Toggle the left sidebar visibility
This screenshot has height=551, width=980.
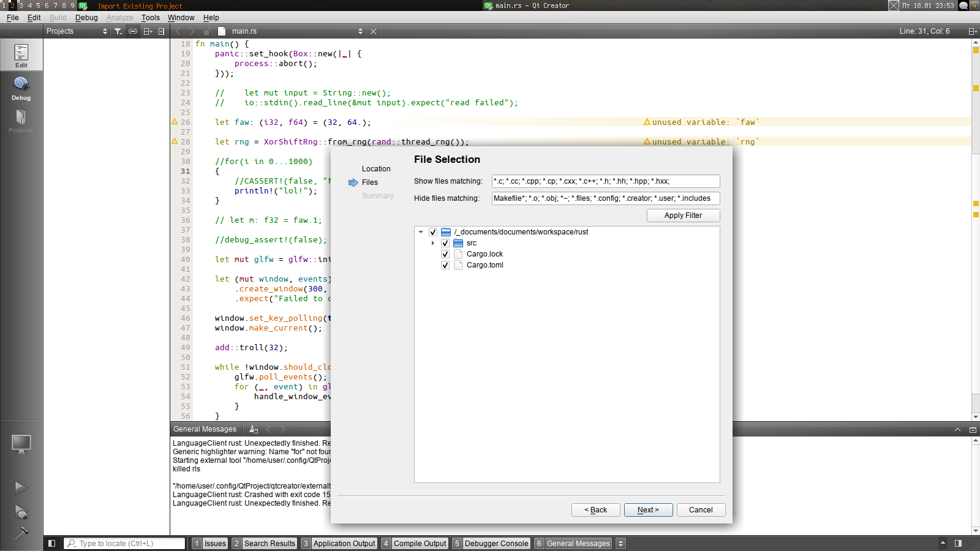coord(52,543)
